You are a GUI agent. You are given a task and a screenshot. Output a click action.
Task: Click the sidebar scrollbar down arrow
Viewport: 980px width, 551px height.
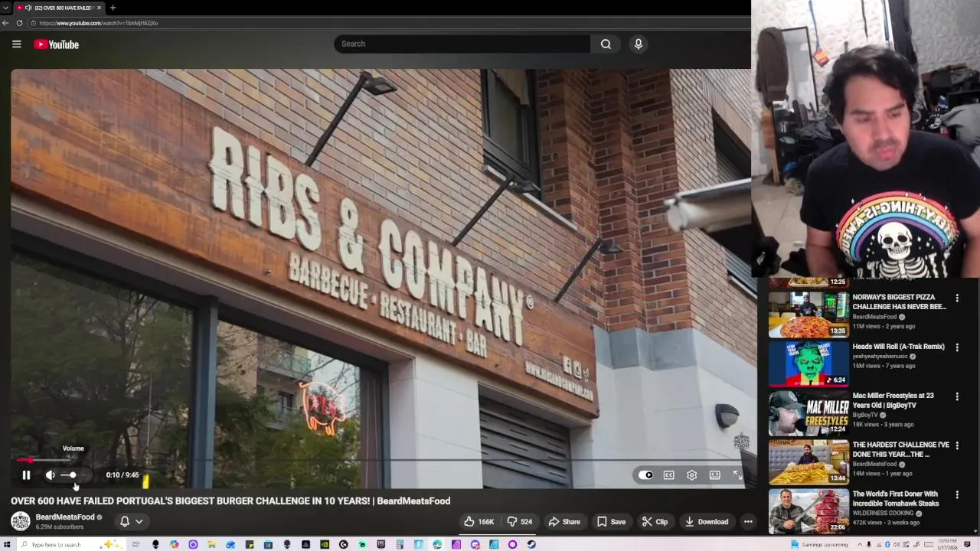[975, 530]
